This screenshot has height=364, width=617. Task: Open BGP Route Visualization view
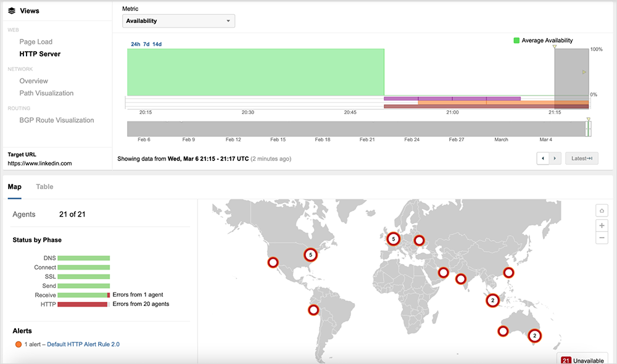click(57, 120)
